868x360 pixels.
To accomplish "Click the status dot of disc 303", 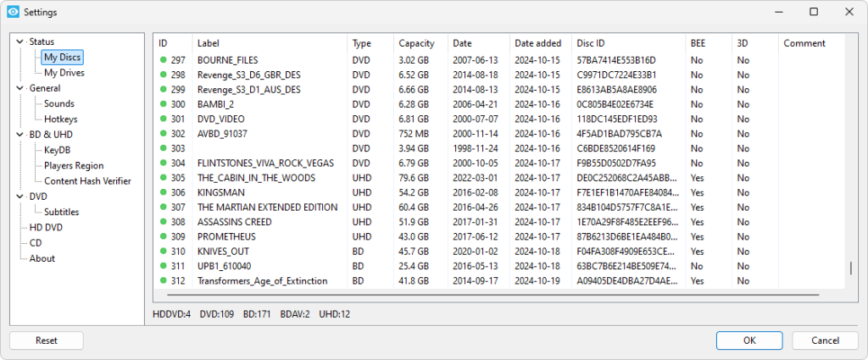I will click(164, 148).
